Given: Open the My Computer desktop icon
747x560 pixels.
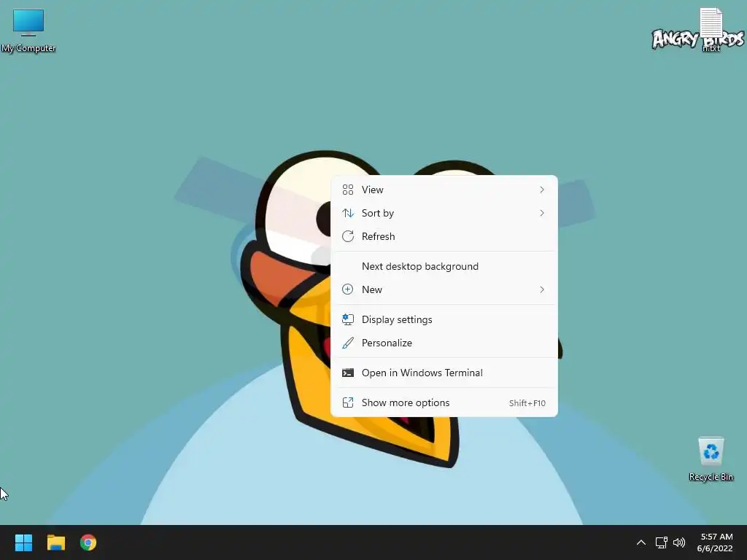Looking at the screenshot, I should tap(28, 31).
